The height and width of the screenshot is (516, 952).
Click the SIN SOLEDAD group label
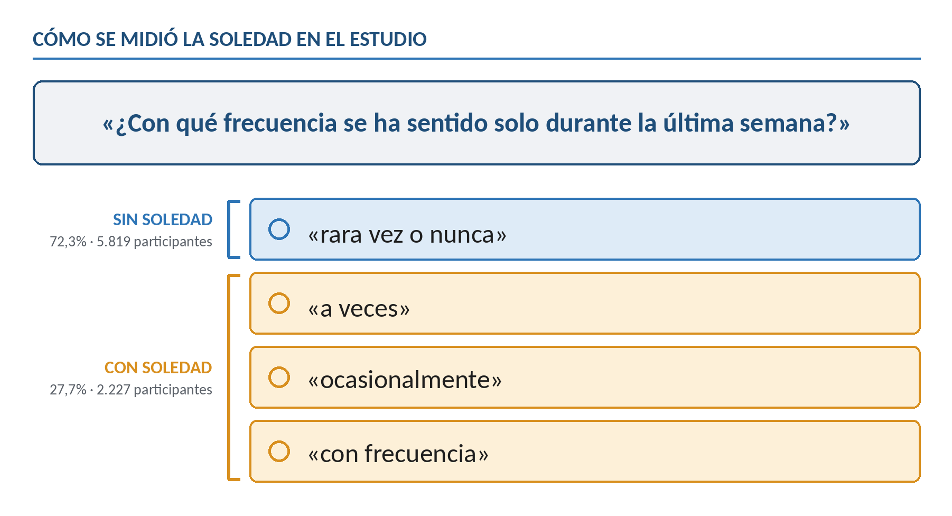163,219
